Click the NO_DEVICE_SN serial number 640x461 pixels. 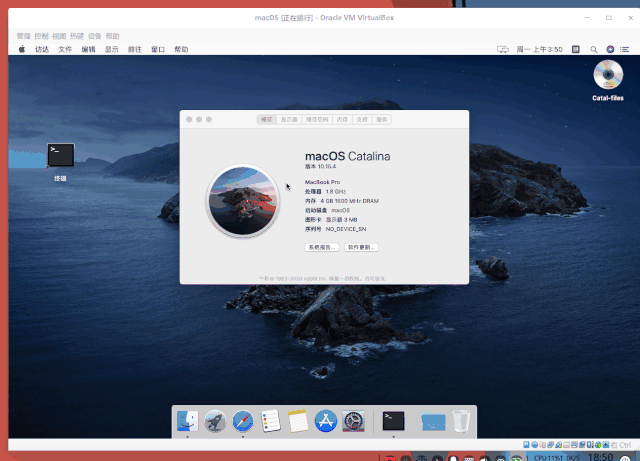click(x=346, y=229)
